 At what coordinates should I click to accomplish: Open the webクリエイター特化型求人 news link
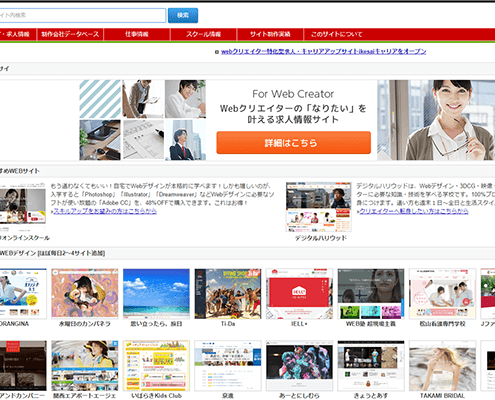pyautogui.click(x=323, y=51)
